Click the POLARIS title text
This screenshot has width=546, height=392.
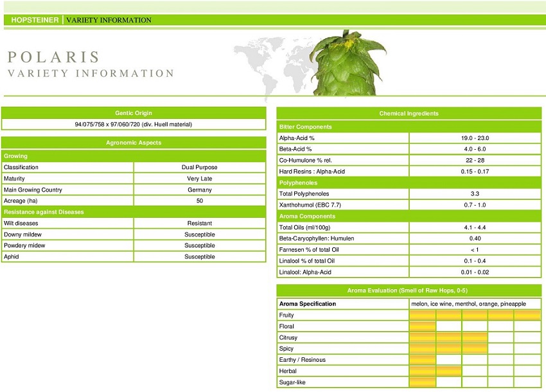54,57
